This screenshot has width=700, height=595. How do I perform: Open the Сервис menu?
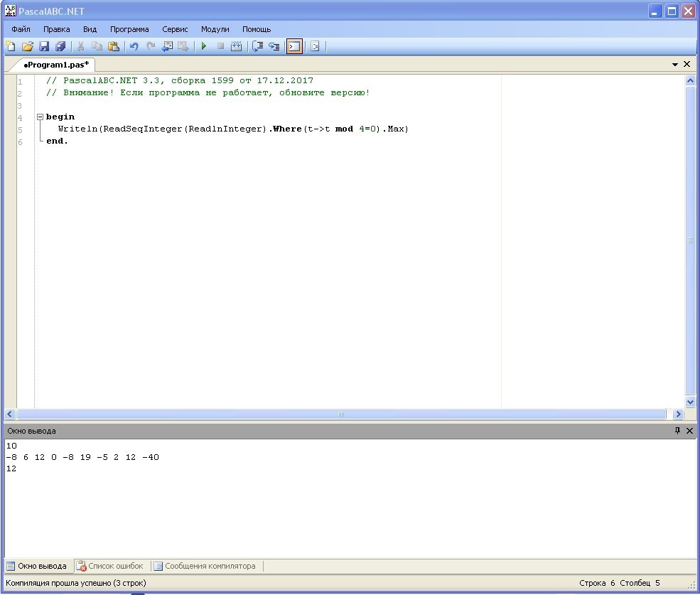pos(175,29)
